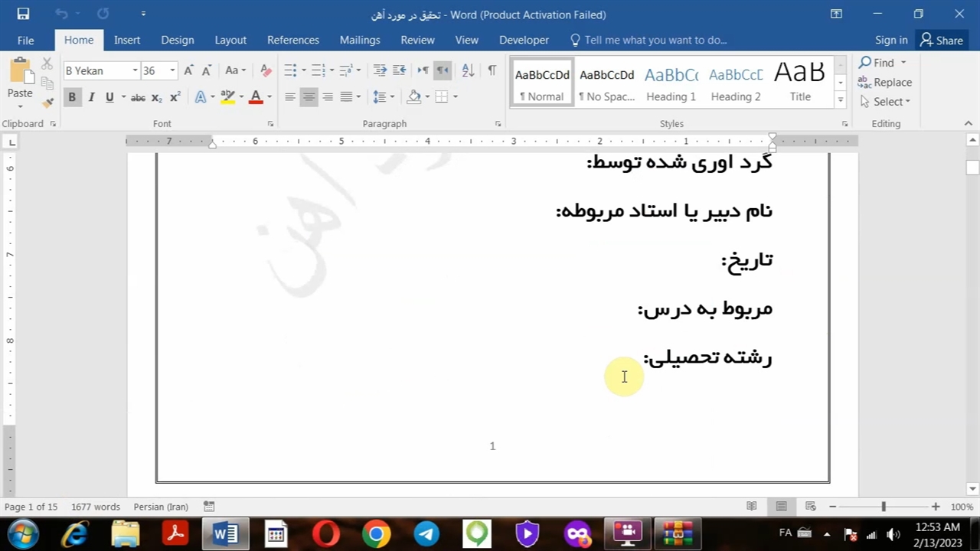Apply the Heading 1 style
980x551 pixels.
pos(671,83)
